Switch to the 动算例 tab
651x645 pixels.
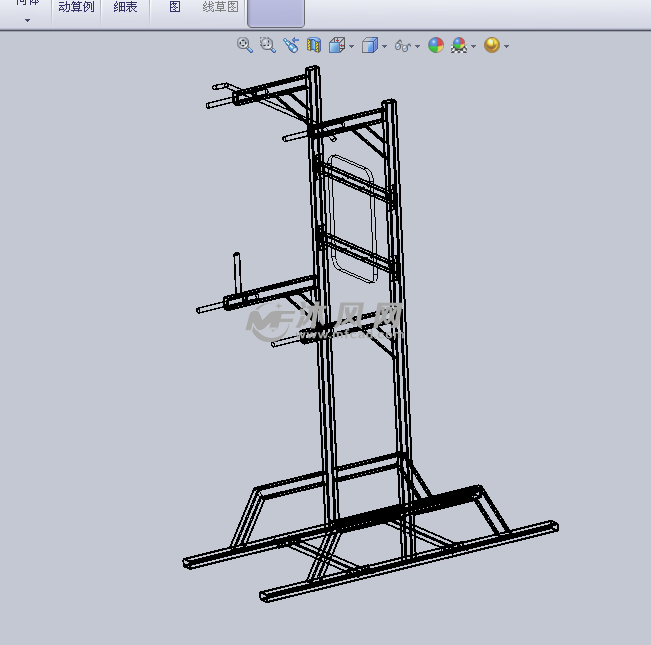point(76,7)
